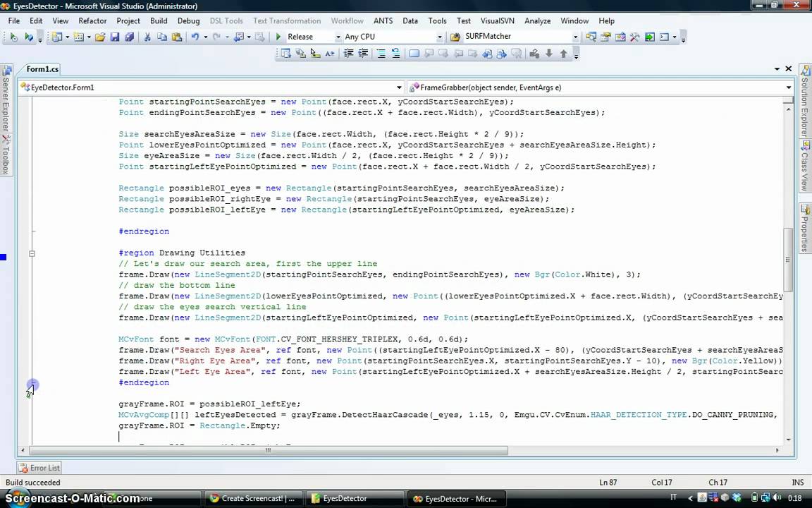Click the Open File folder icon

(100, 37)
